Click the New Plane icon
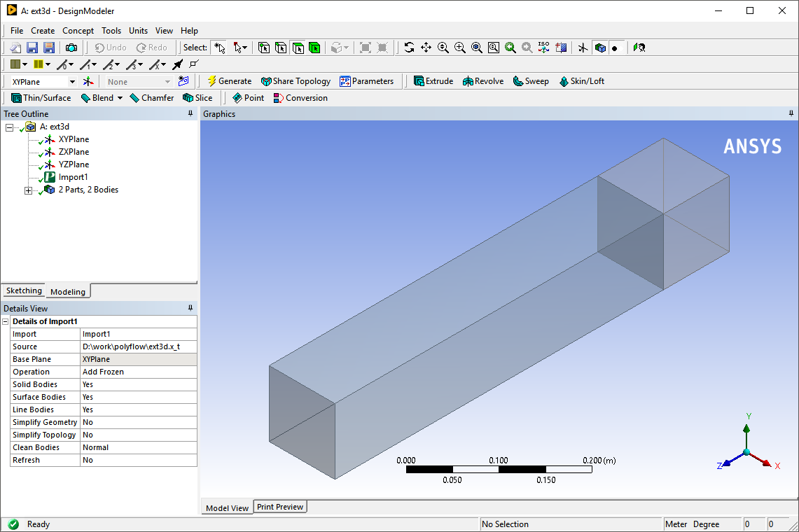Screen dimensions: 799x532 (88, 81)
